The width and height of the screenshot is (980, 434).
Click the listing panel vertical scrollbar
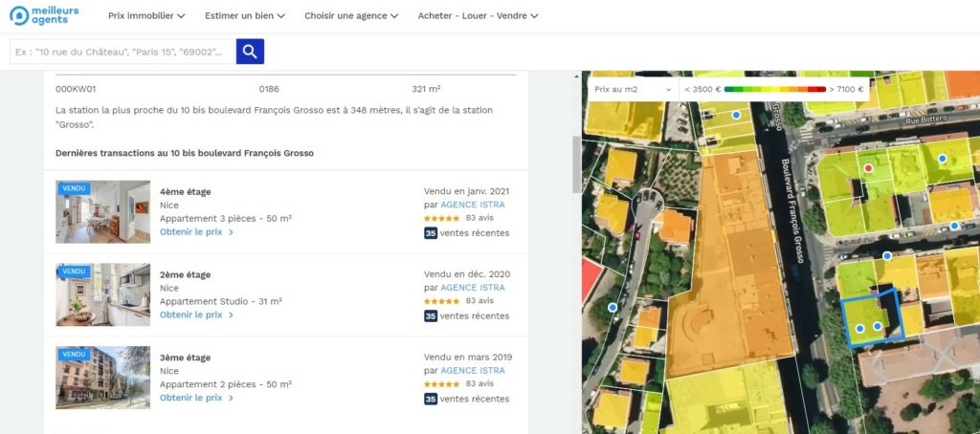click(575, 163)
